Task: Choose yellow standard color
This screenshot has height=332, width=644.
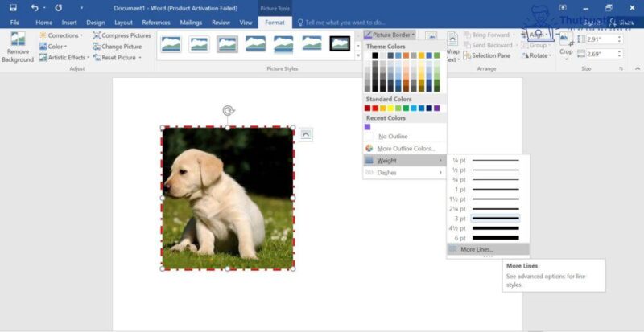Action: tap(390, 109)
